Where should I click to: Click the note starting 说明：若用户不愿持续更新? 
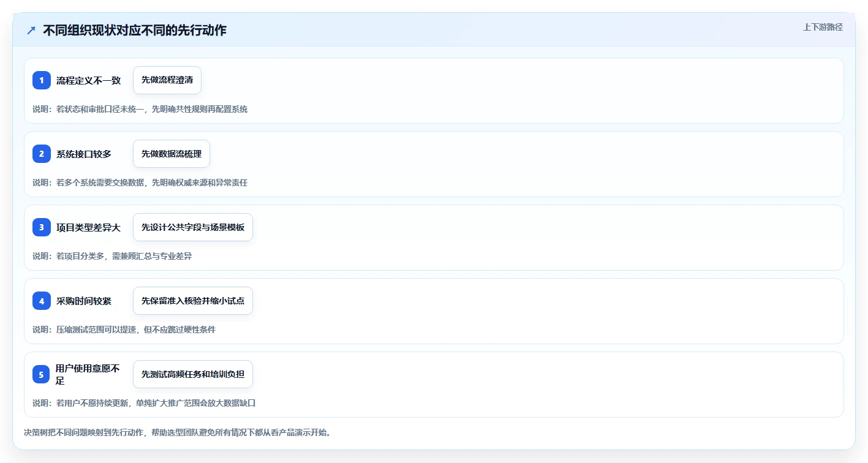pyautogui.click(x=144, y=403)
